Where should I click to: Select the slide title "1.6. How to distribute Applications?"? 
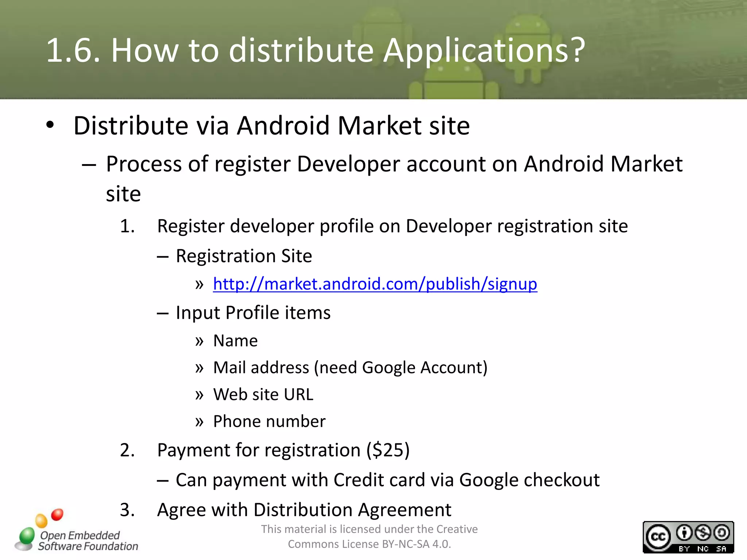[x=316, y=50]
